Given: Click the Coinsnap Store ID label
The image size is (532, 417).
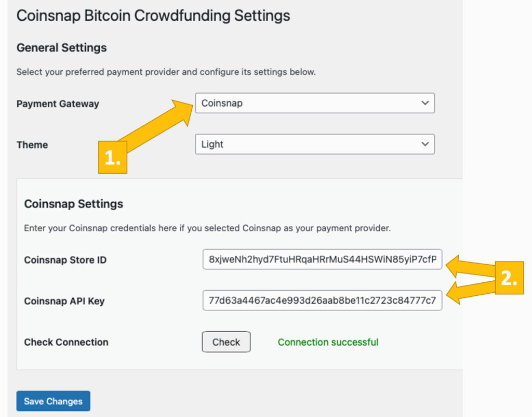Looking at the screenshot, I should coord(65,260).
